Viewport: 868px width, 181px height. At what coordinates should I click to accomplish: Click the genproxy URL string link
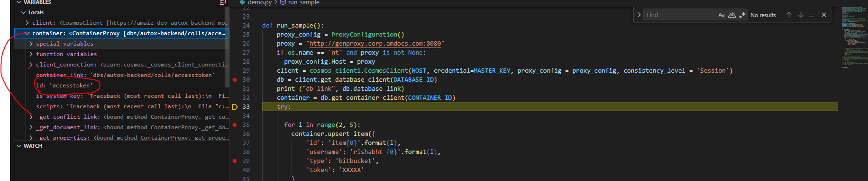coord(375,44)
